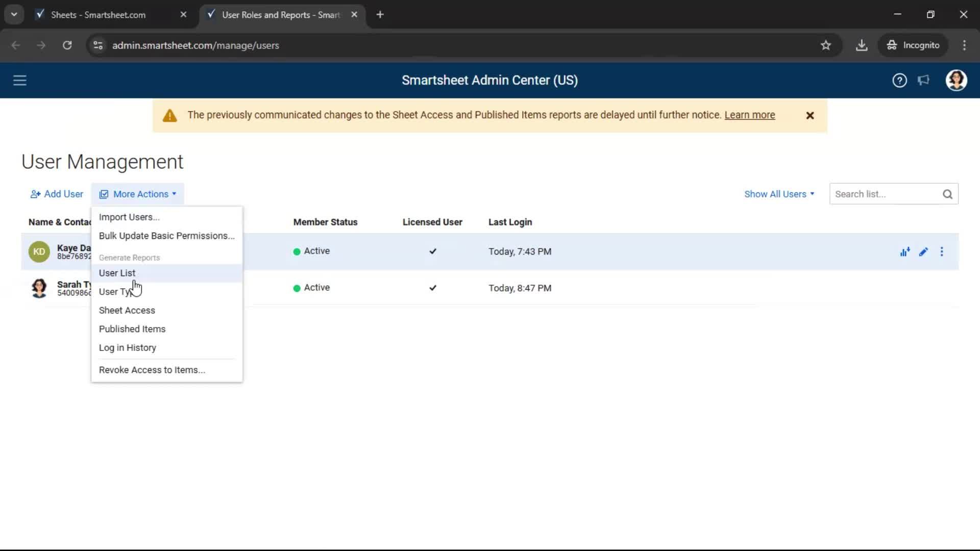This screenshot has width=980, height=551.
Task: Open three-dot menu on Kaye's row
Action: 942,252
